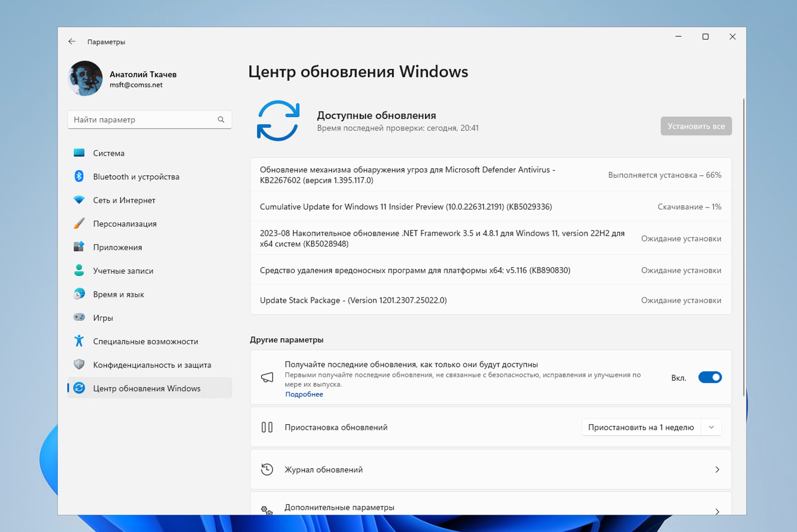Click the pause icon beside Приостановка обновлений
The height and width of the screenshot is (532, 797).
click(267, 427)
